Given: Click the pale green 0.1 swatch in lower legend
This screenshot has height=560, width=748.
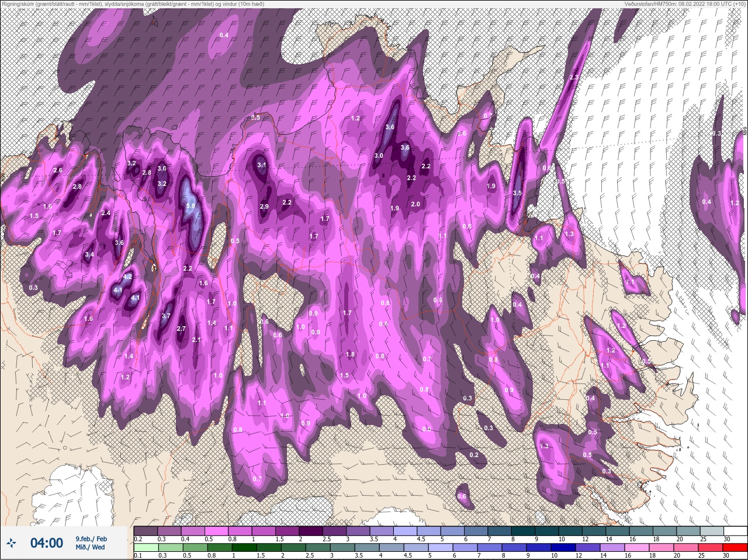Looking at the screenshot, I should point(146,547).
